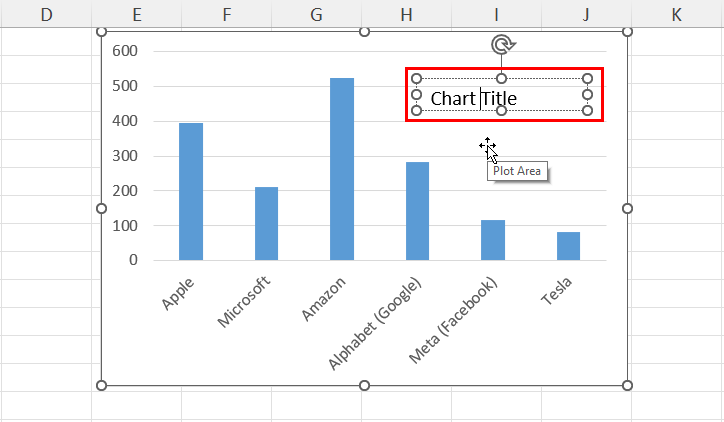Click the title box's bottom-middle handle

[x=501, y=110]
